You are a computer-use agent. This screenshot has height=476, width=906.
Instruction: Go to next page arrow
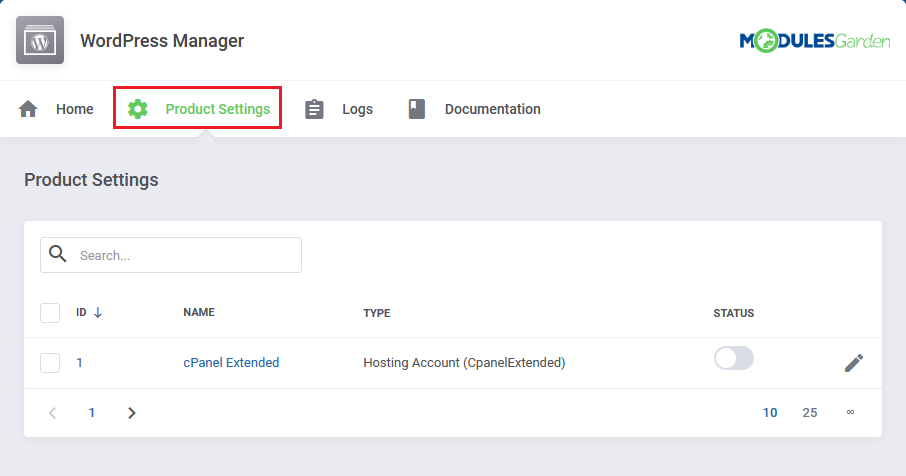(132, 412)
